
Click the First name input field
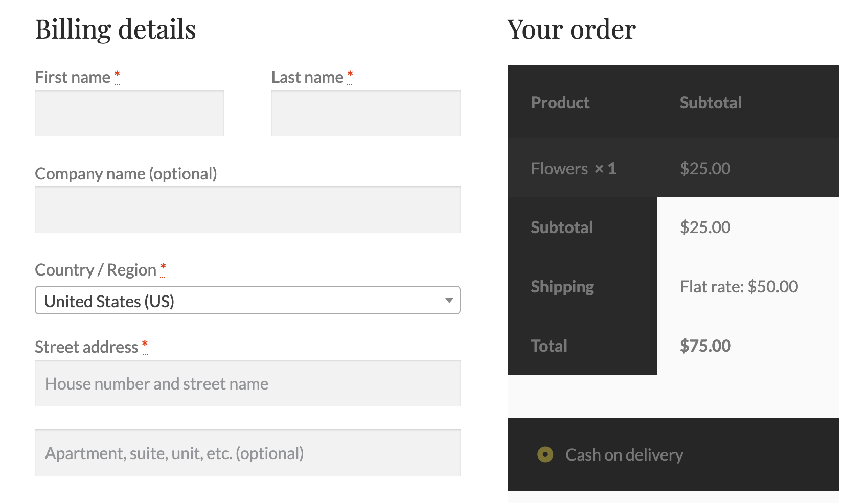[129, 113]
